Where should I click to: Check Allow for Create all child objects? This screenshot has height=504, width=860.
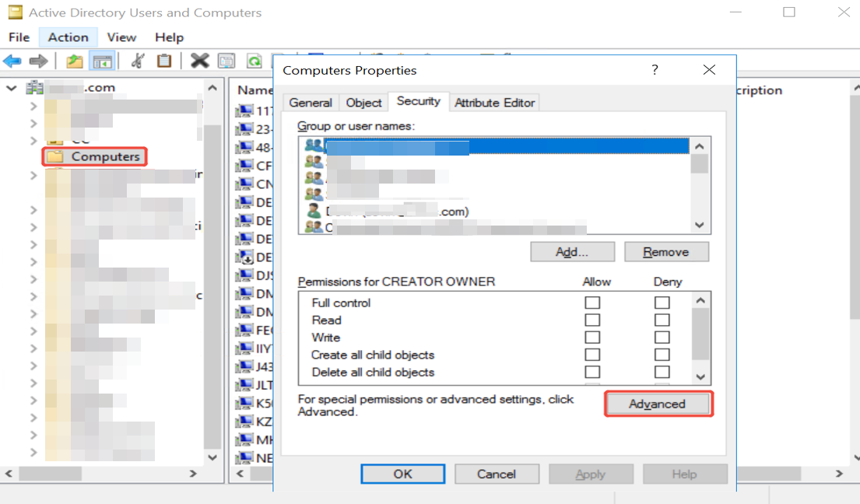click(x=592, y=355)
